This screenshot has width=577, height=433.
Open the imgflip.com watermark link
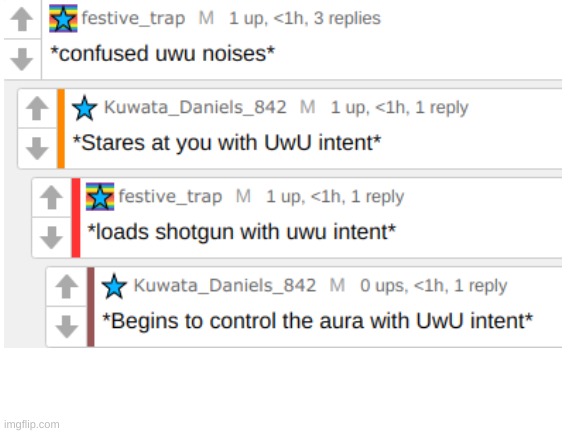tap(32, 424)
